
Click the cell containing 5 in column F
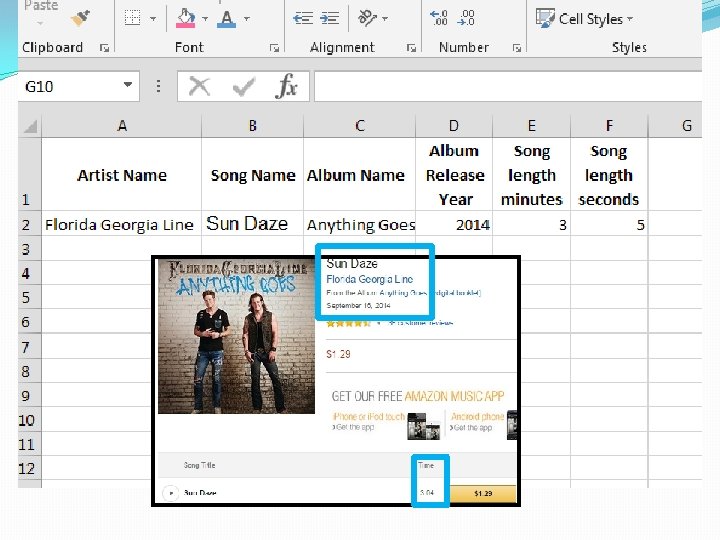[x=609, y=224]
